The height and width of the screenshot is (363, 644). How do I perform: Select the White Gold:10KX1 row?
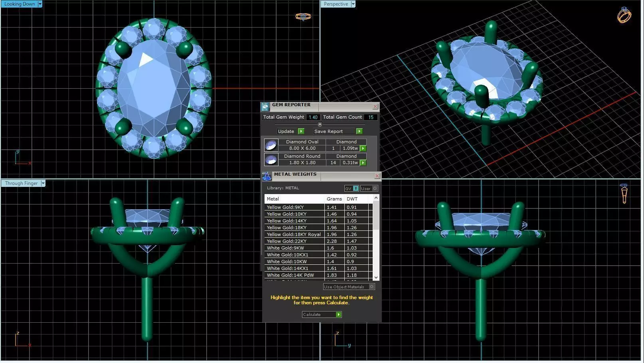pyautogui.click(x=318, y=255)
